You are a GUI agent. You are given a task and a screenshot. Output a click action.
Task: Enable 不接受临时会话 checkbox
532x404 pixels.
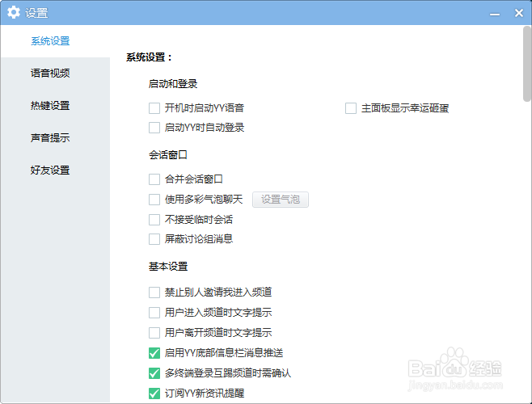click(154, 220)
